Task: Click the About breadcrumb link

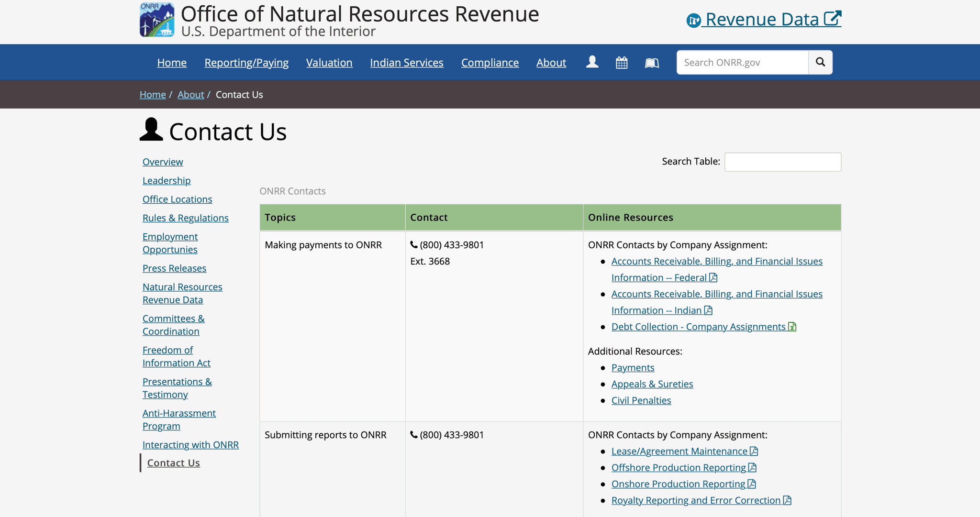Action: [190, 95]
